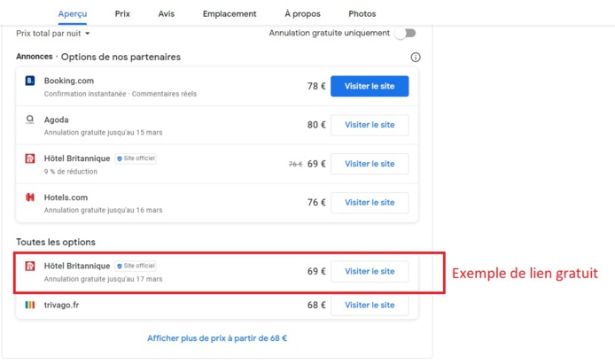Click Site officiel badge in the 9 % réduction row
615x364 pixels.
[136, 159]
